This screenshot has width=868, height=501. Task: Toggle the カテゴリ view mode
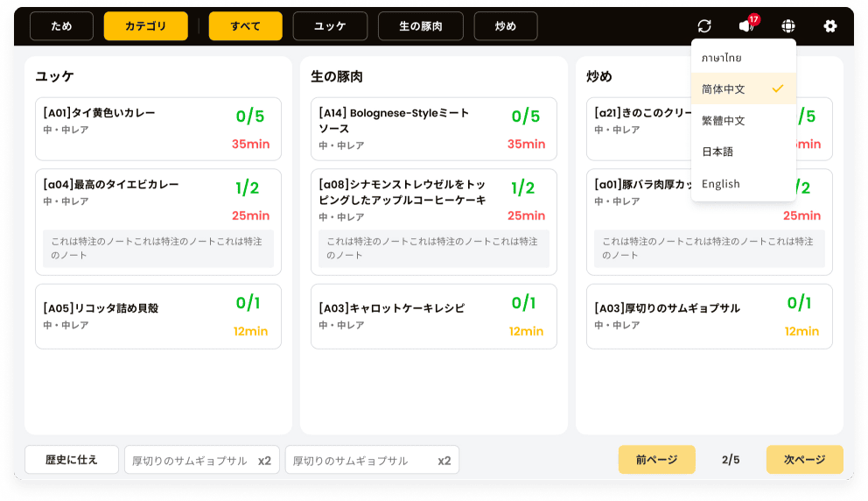point(145,26)
